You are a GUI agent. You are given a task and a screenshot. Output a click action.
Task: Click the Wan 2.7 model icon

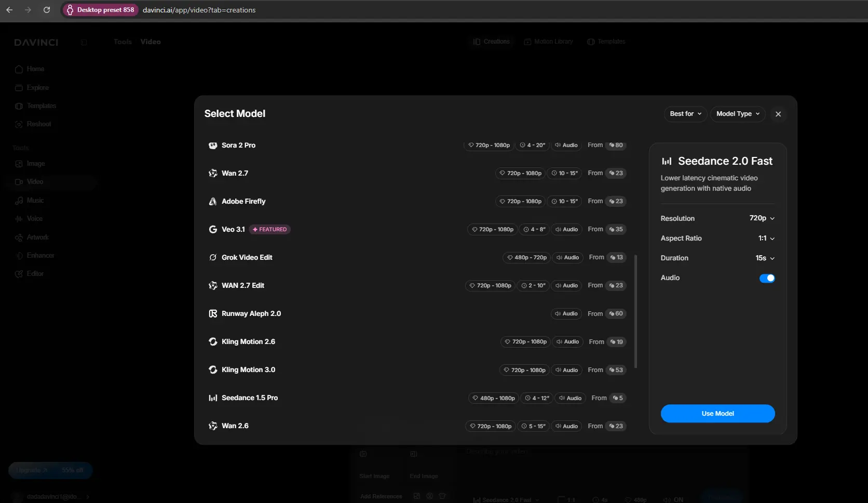pos(213,174)
